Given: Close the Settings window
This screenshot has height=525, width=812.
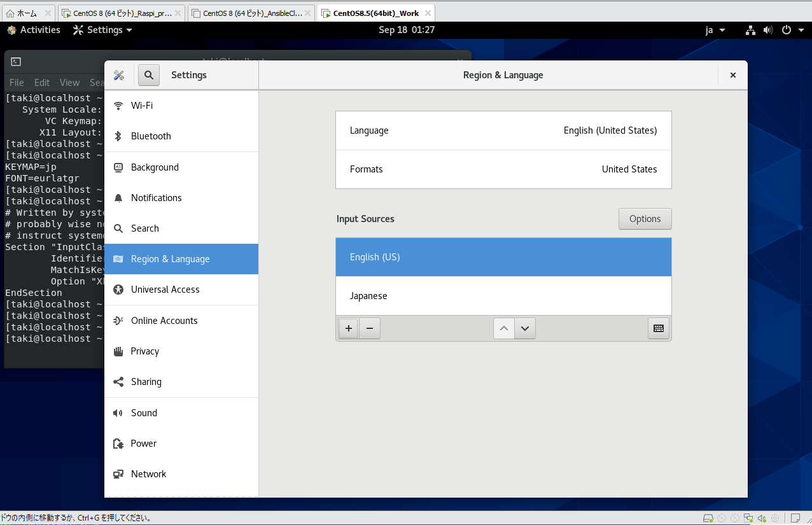Looking at the screenshot, I should click(x=732, y=75).
